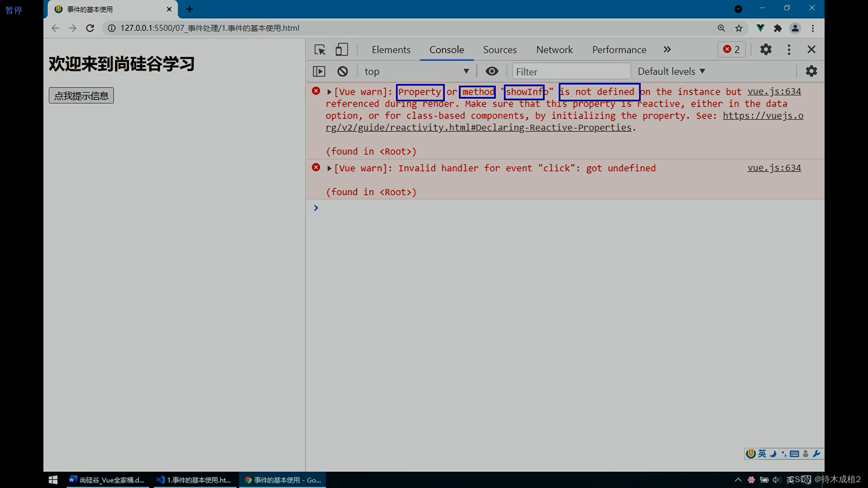This screenshot has width=868, height=488.
Task: Click the zoom magnifier icon in address bar
Action: pyautogui.click(x=721, y=28)
